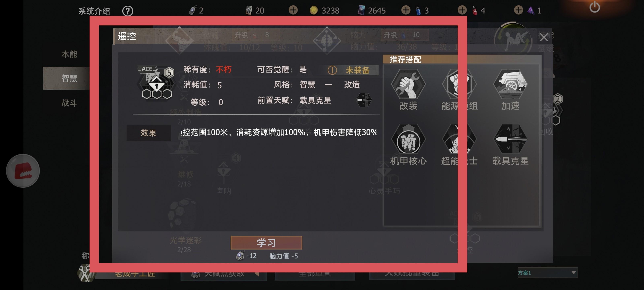Screen dimensions: 644x290
Task: Open the 系统介绍 question mark help icon
Action: point(128,11)
